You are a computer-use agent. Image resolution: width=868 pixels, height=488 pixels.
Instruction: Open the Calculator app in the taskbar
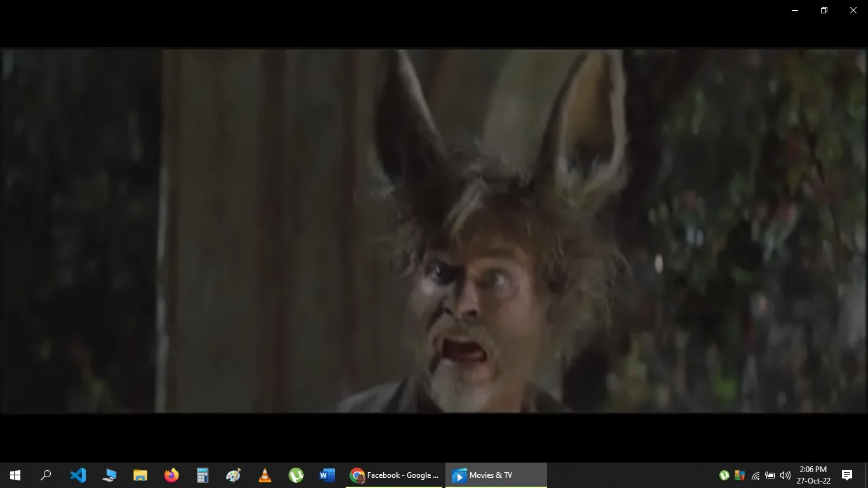click(x=202, y=475)
